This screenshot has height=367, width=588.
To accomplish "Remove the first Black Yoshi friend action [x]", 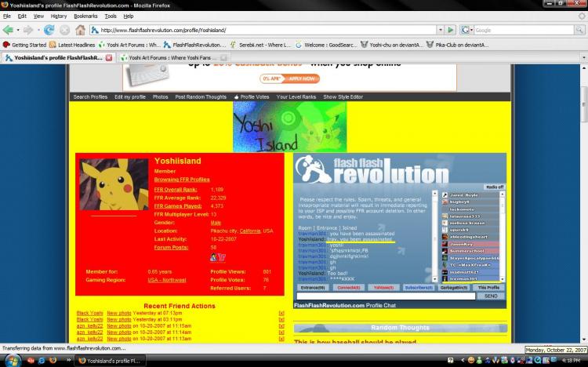I will click(x=281, y=313).
